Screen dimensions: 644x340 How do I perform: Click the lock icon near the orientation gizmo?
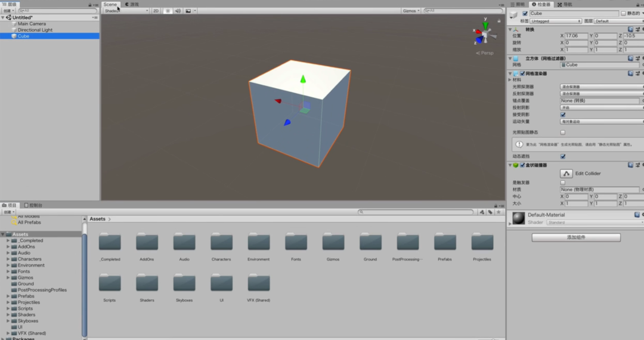(x=499, y=20)
